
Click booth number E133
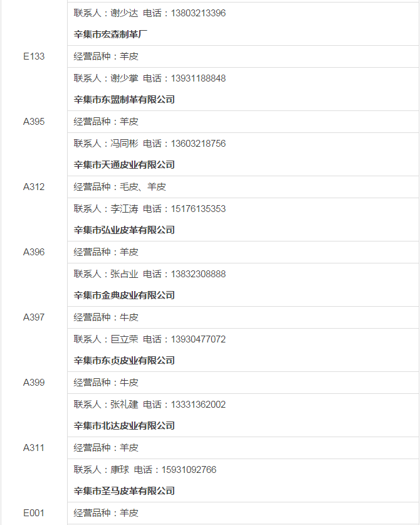(x=34, y=56)
